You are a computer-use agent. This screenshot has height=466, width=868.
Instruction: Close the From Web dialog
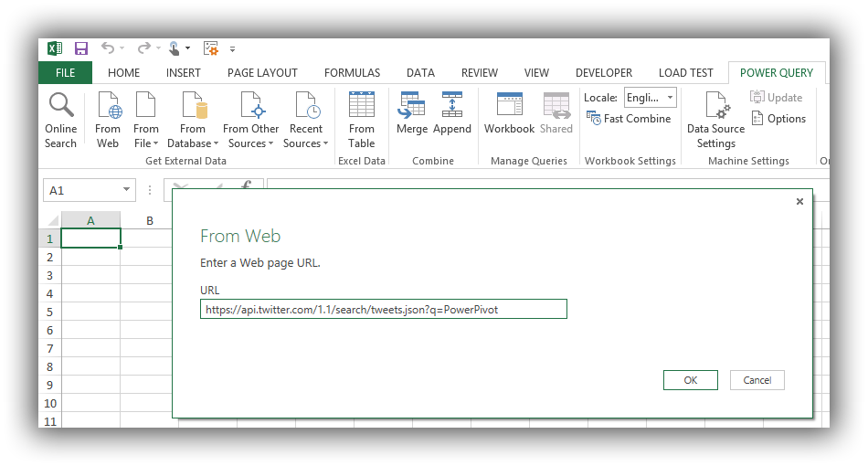799,201
